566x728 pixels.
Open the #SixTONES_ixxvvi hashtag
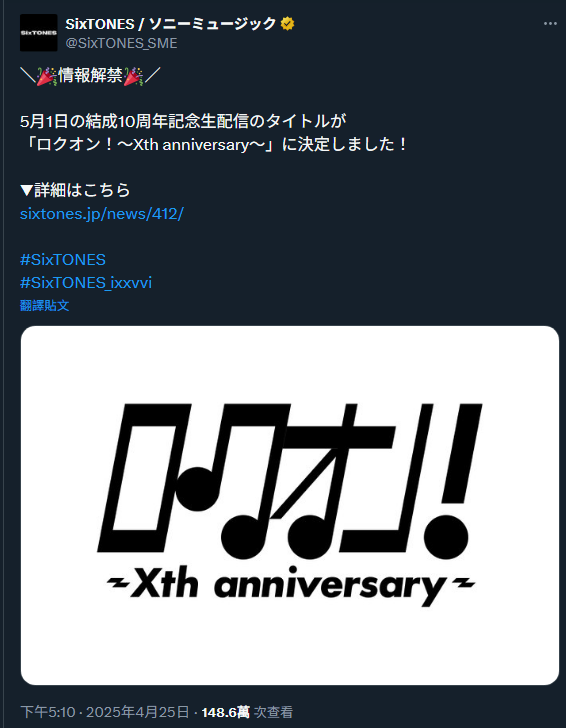pyautogui.click(x=86, y=283)
